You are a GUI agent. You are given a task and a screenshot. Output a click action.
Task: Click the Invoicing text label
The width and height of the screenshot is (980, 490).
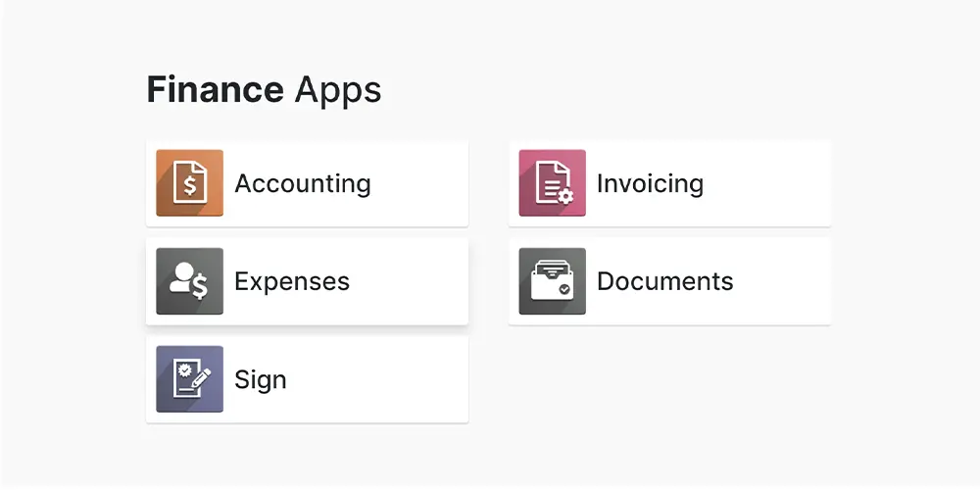point(650,183)
